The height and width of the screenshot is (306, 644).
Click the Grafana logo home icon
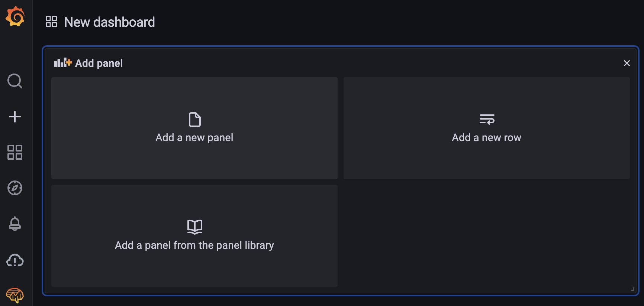click(15, 16)
